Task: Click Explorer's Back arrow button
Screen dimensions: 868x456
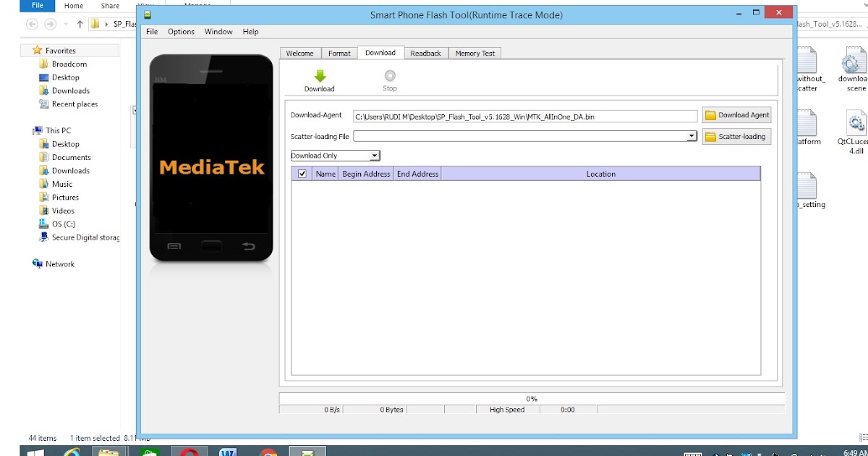Action: click(32, 24)
